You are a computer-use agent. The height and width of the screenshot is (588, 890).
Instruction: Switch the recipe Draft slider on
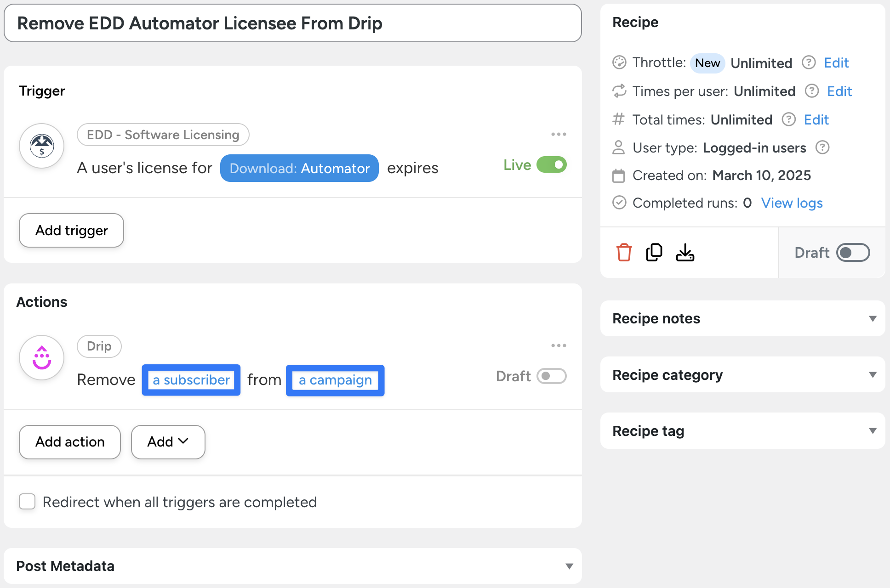(853, 252)
